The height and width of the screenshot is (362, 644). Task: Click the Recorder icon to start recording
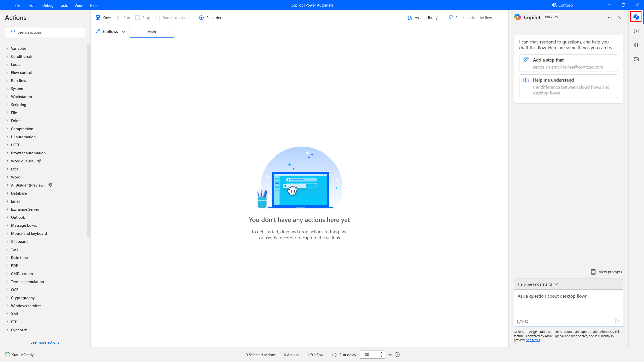point(201,18)
